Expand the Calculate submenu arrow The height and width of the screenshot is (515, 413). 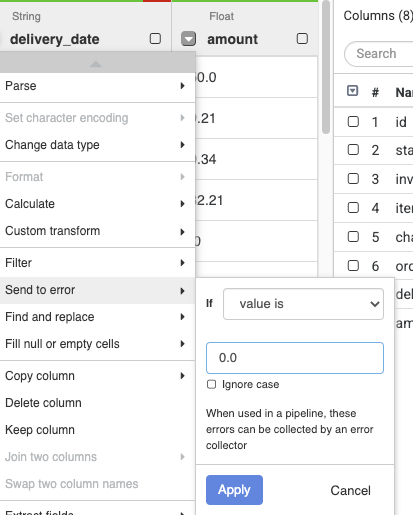tap(182, 204)
